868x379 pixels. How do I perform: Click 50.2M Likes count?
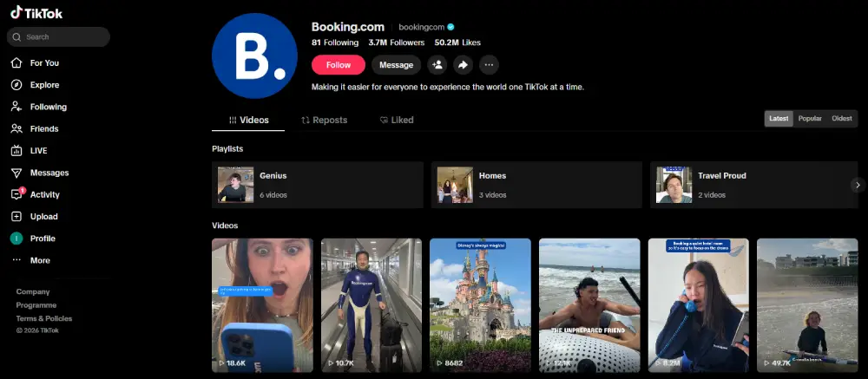(x=457, y=42)
